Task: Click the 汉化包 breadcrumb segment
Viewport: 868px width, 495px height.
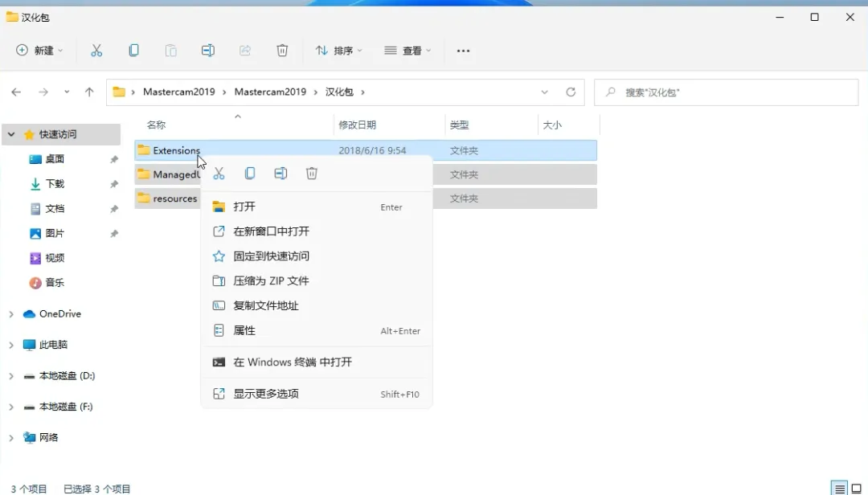Action: point(339,92)
